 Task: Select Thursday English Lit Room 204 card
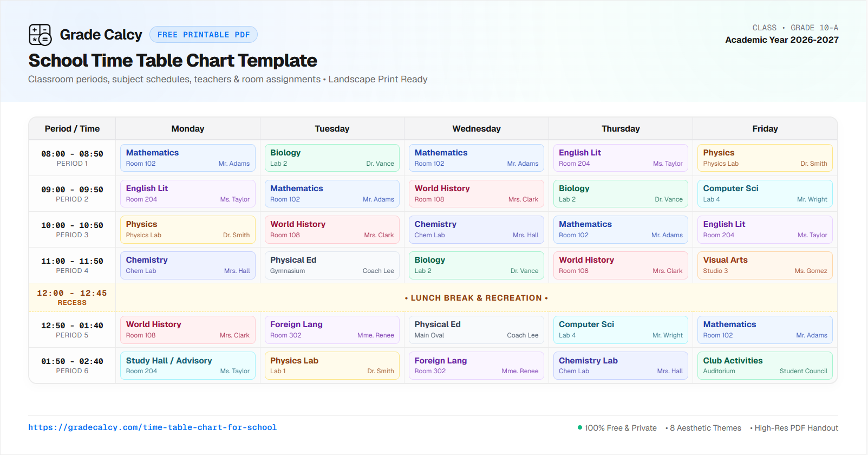(x=621, y=158)
